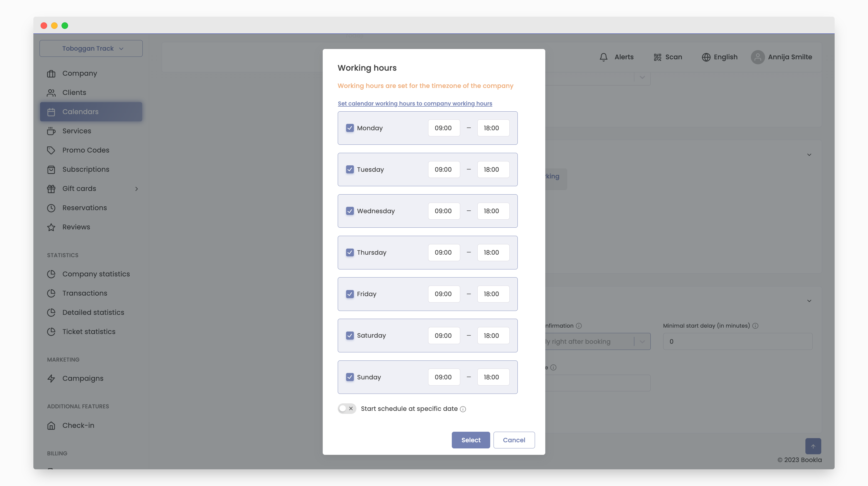Enable Start schedule at specific date toggle

pos(347,409)
